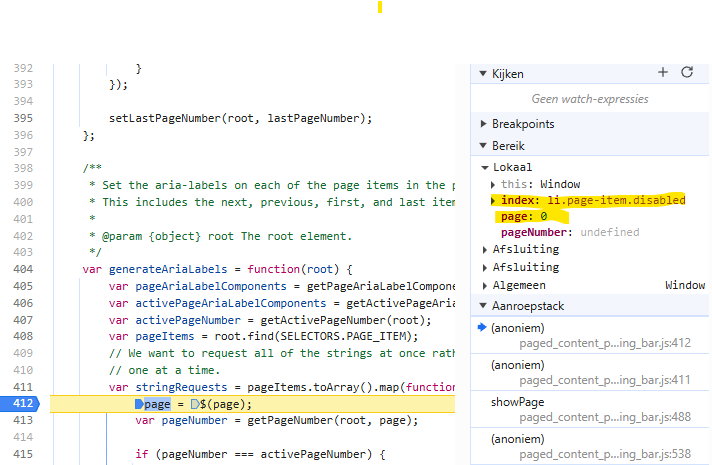Select the top (anoniem) frame at line 412
Viewport: 712px width, 465px height.
coord(590,335)
